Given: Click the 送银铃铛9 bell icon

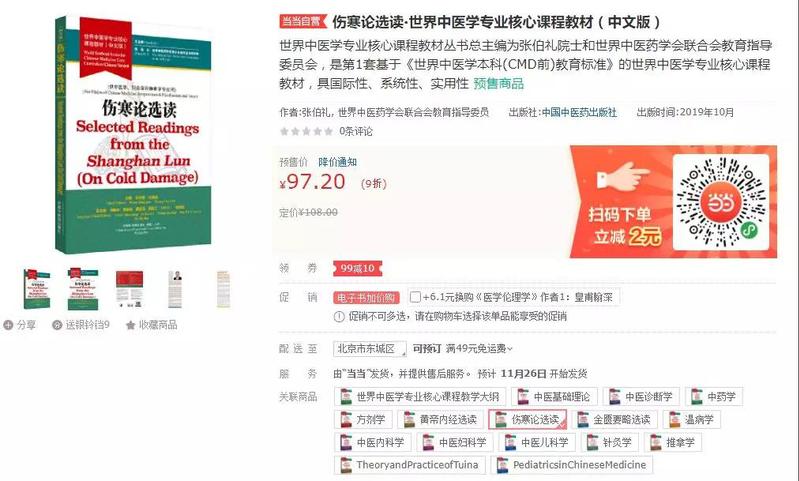Looking at the screenshot, I should click(57, 325).
